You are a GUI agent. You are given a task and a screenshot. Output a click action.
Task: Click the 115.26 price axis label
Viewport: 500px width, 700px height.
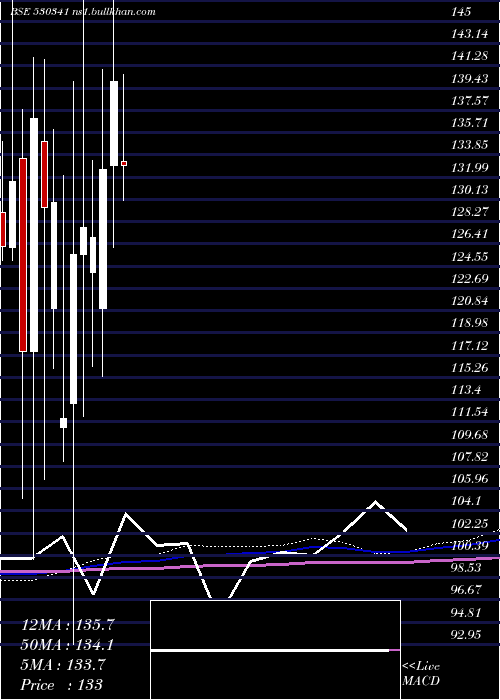[x=470, y=368]
